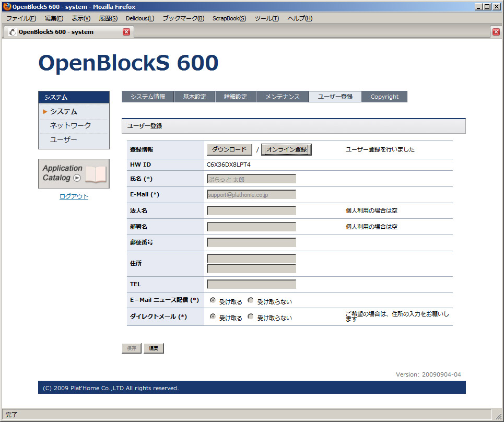Switch to the 基本設定 tab
The height and width of the screenshot is (422, 504).
coord(194,97)
